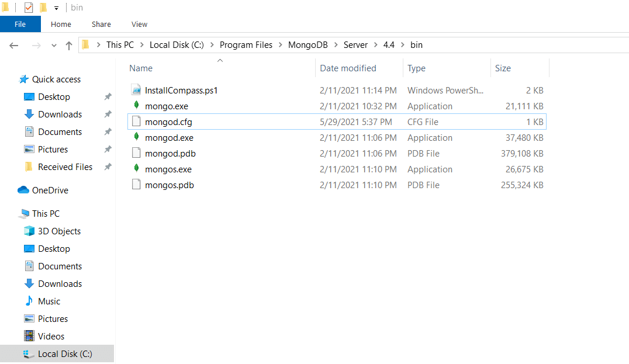Click the Local Disk (C:) drive icon
Image resolution: width=629 pixels, height=364 pixels.
tap(29, 354)
